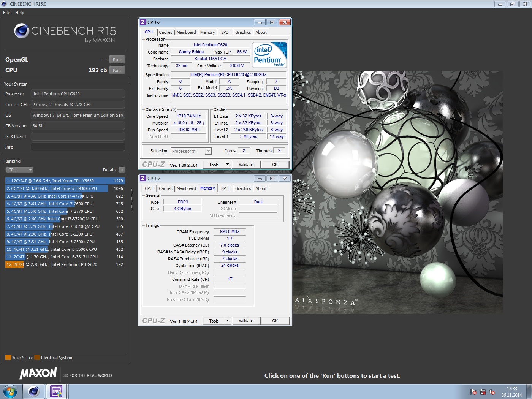Select ranking row Intel Core i7-3720QM CPU
The height and width of the screenshot is (399, 532).
[65, 219]
